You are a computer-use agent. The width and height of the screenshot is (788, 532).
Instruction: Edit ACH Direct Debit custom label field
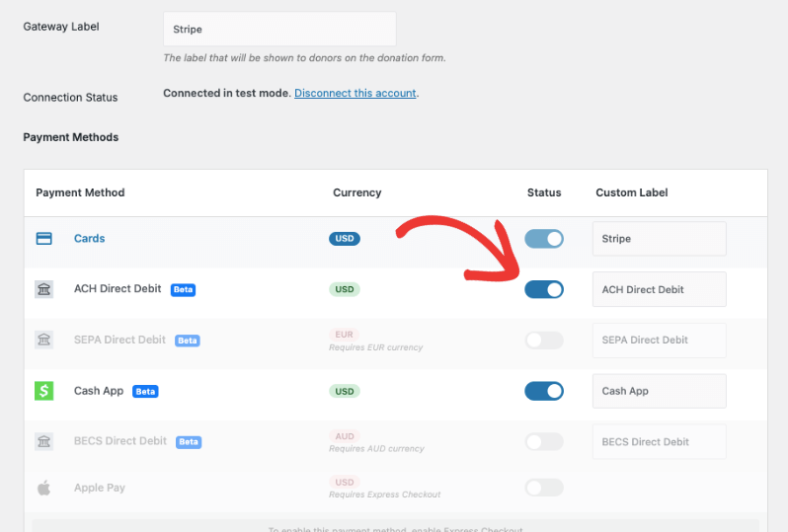point(660,289)
